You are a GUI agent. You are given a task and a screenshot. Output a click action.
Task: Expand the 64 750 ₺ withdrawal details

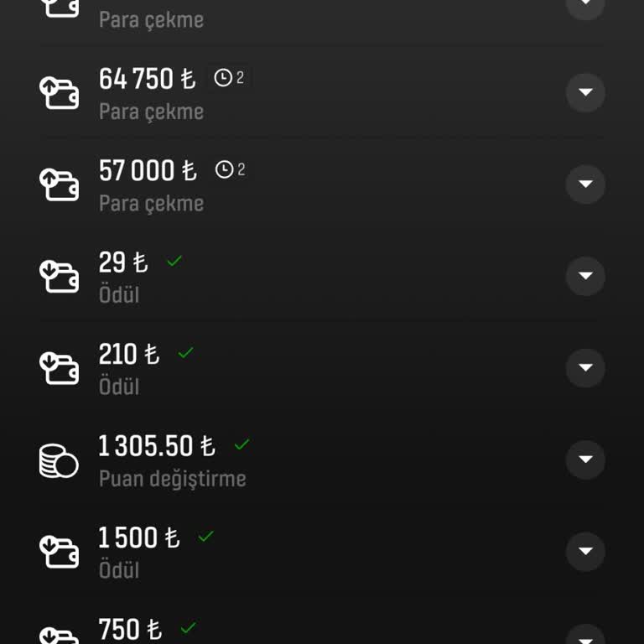pos(585,92)
